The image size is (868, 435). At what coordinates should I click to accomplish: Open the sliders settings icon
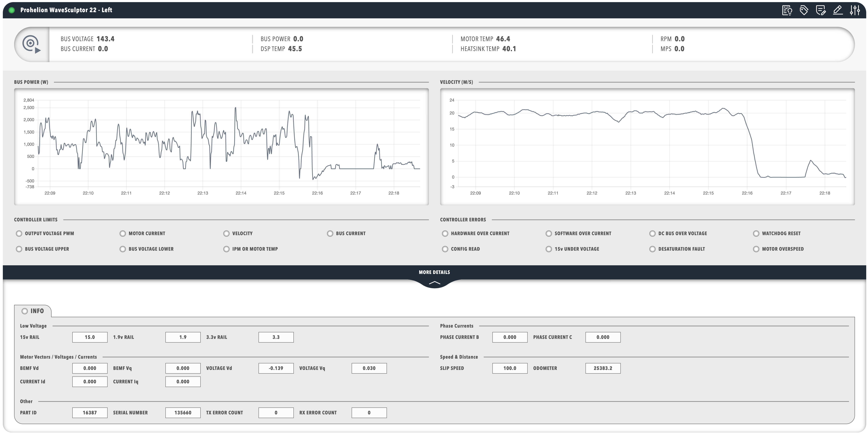(855, 10)
